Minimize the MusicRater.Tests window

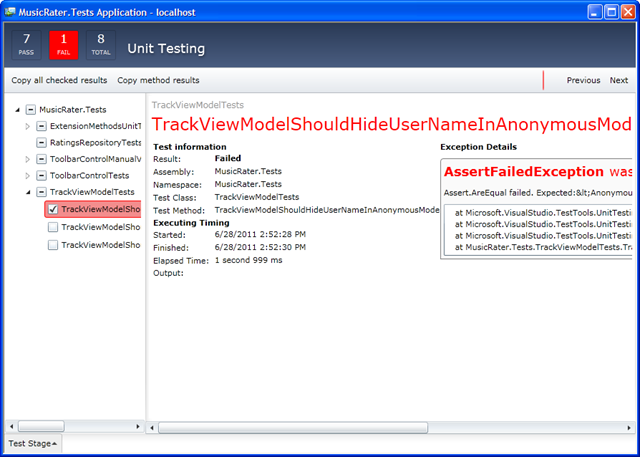click(595, 12)
